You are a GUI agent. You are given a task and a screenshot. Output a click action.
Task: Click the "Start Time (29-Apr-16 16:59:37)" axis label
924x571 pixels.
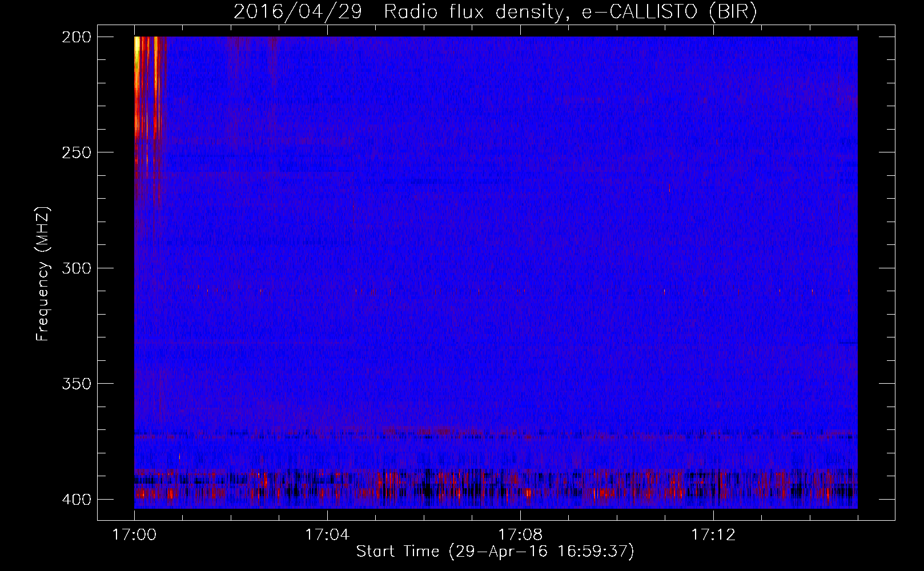(495, 551)
